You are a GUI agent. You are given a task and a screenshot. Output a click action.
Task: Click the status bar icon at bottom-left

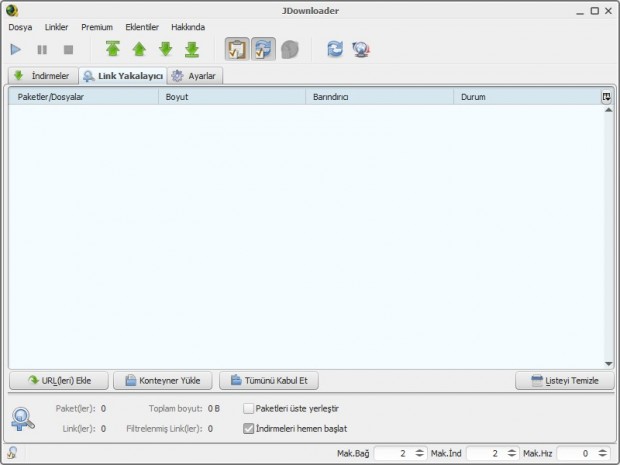(12, 452)
